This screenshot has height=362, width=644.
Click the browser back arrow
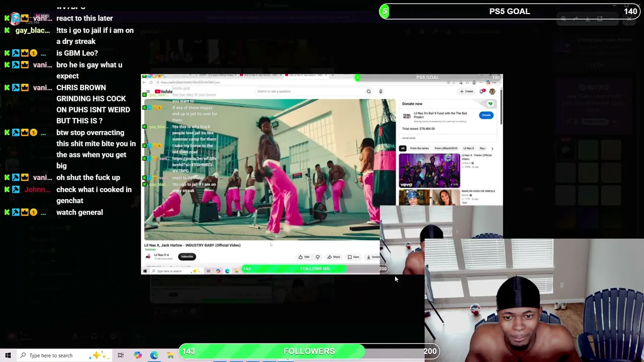(x=144, y=82)
